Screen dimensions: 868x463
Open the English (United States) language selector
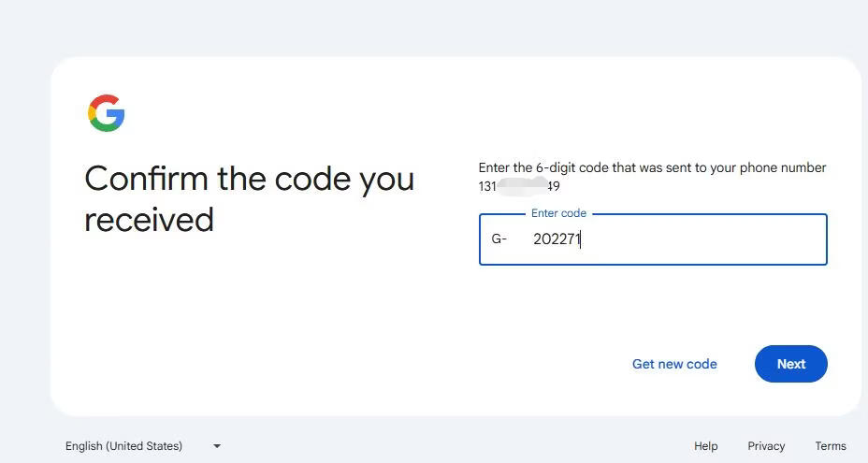pyautogui.click(x=124, y=446)
